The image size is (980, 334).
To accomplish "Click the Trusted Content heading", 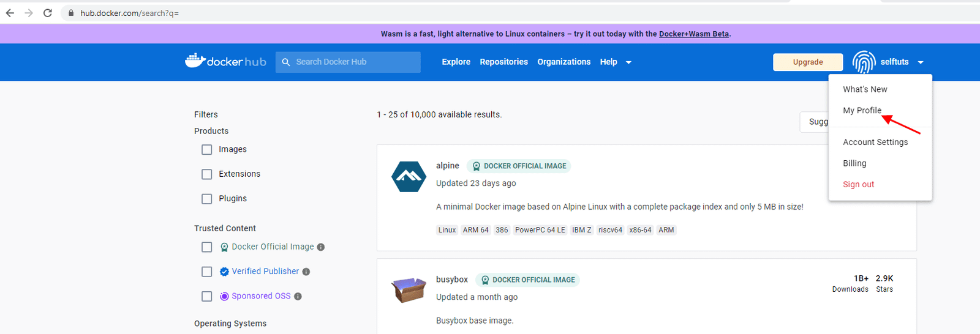I will (x=225, y=228).
